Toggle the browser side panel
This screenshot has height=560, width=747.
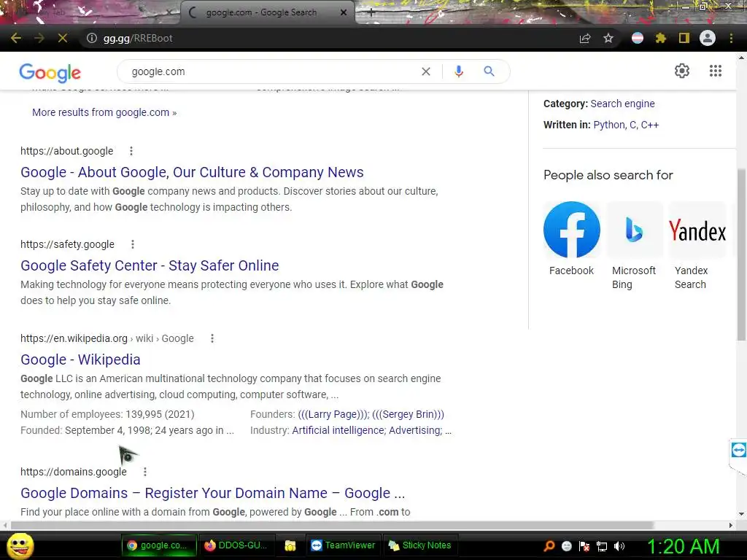(684, 38)
